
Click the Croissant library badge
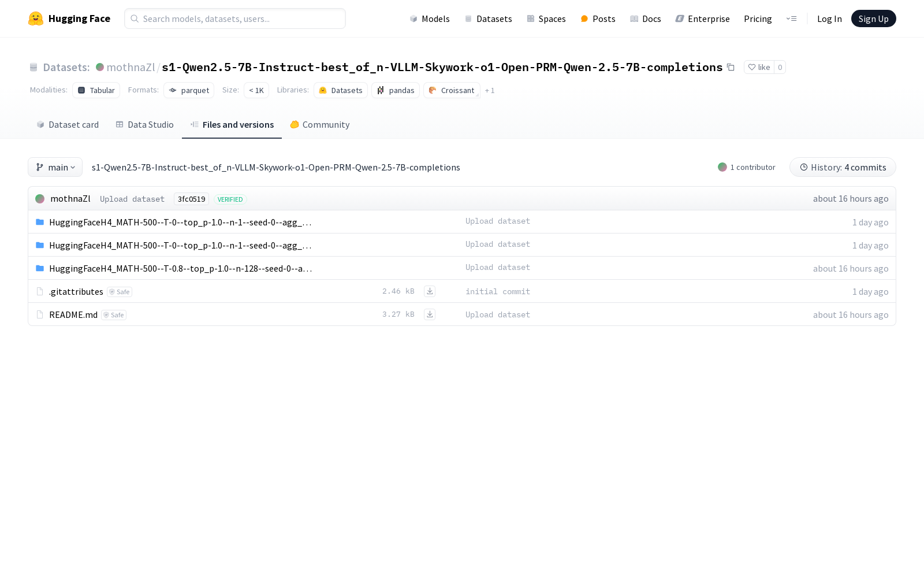(452, 90)
